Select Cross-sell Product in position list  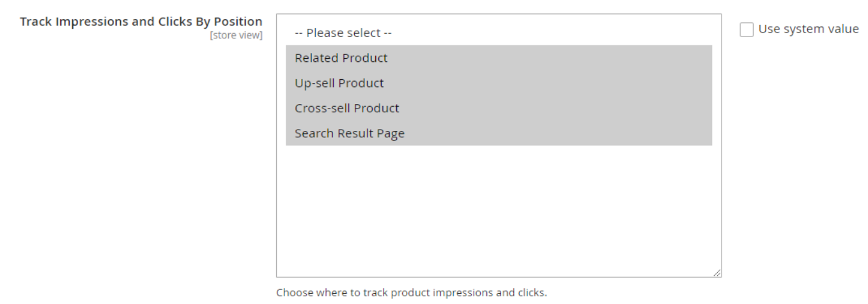(347, 108)
